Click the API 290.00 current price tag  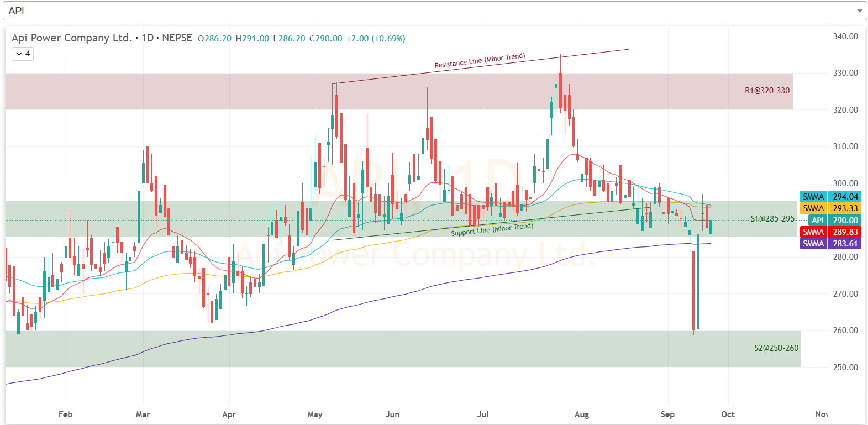834,221
